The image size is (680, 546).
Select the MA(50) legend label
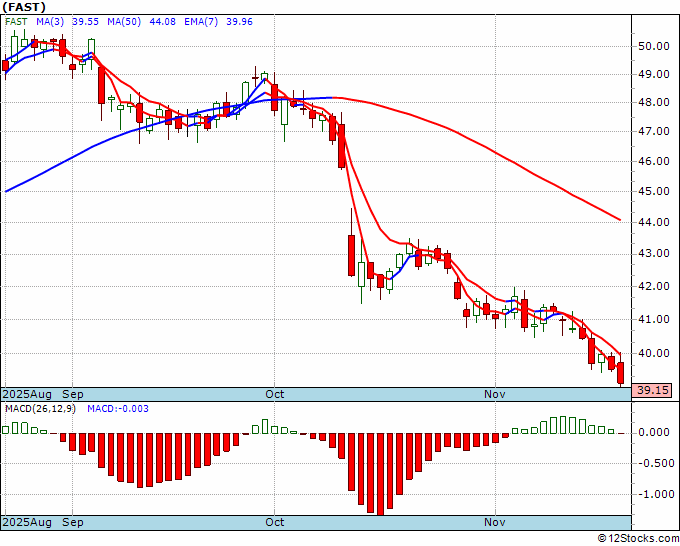124,22
